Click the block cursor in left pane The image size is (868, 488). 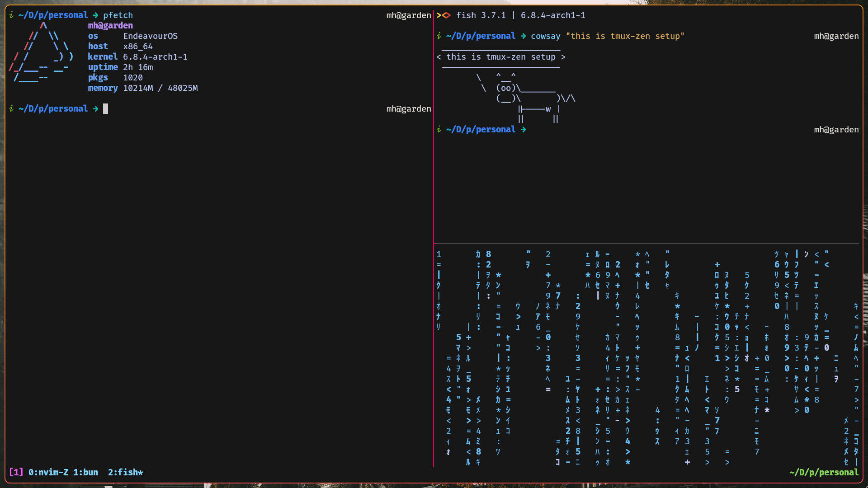pyautogui.click(x=105, y=109)
